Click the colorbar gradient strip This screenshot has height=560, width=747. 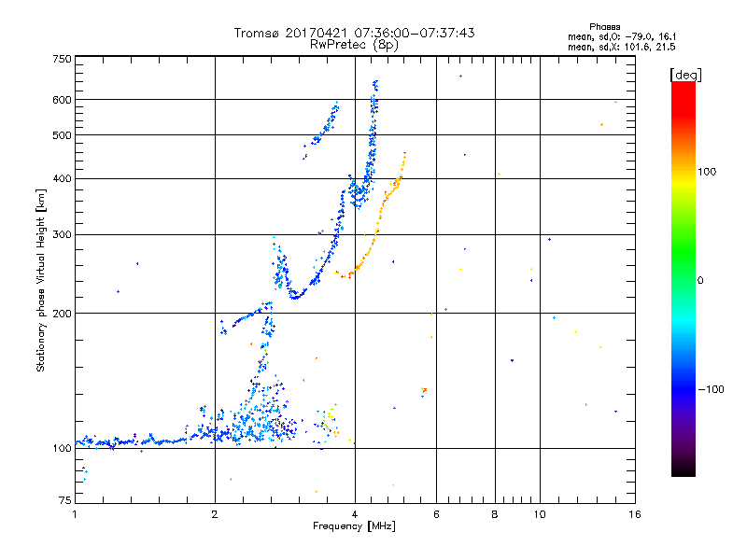(684, 278)
